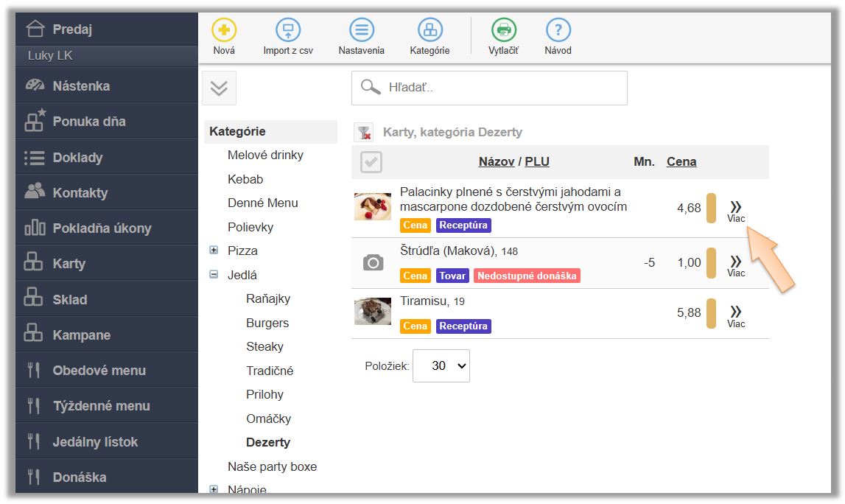The height and width of the screenshot is (504, 845).
Task: Collapse the Jedlá category tree node
Action: tap(214, 275)
